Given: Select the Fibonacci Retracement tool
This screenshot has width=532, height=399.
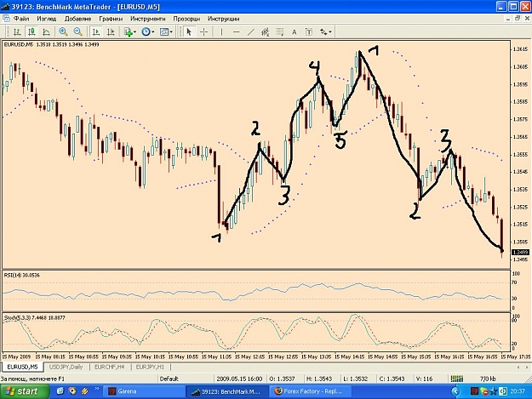Looking at the screenshot, I should [280, 31].
